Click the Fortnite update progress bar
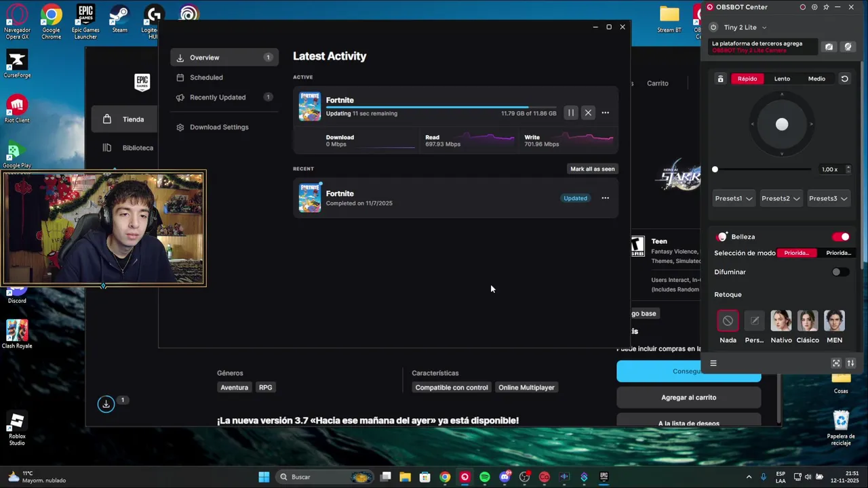This screenshot has width=868, height=488. (x=441, y=107)
